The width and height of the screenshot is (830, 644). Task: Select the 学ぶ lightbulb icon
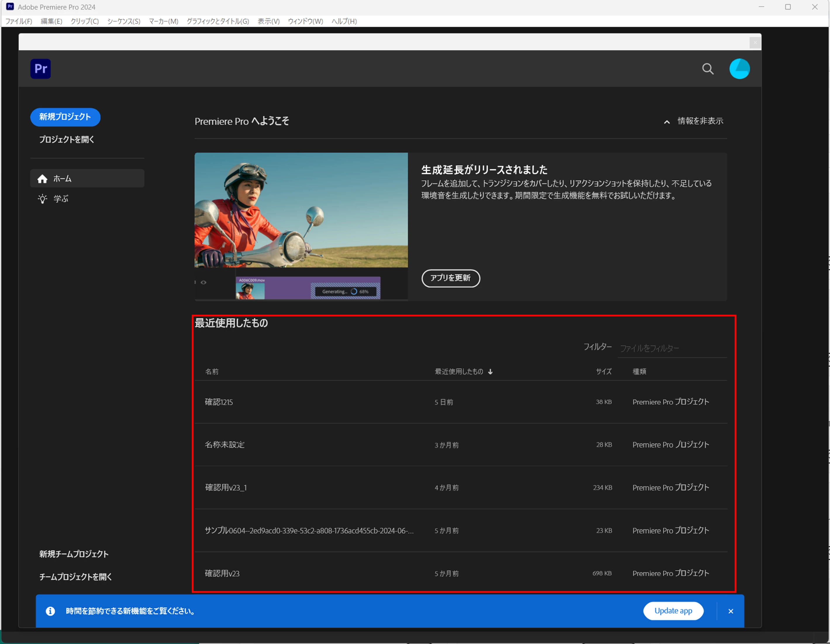tap(42, 199)
